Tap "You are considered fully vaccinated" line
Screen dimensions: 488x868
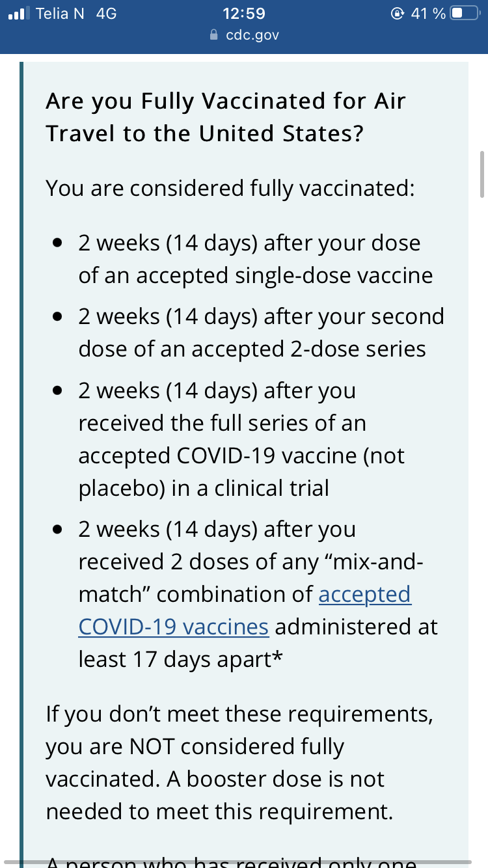[230, 189]
